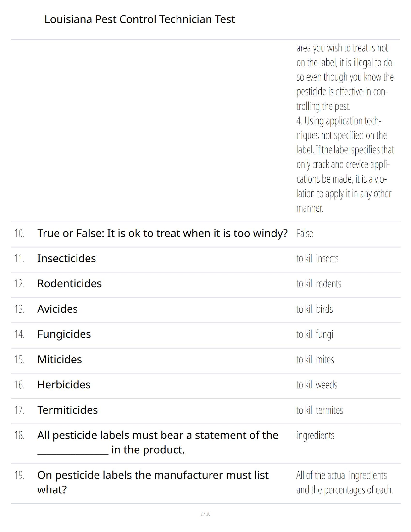Click the answer 'False' for question 10

pyautogui.click(x=305, y=233)
